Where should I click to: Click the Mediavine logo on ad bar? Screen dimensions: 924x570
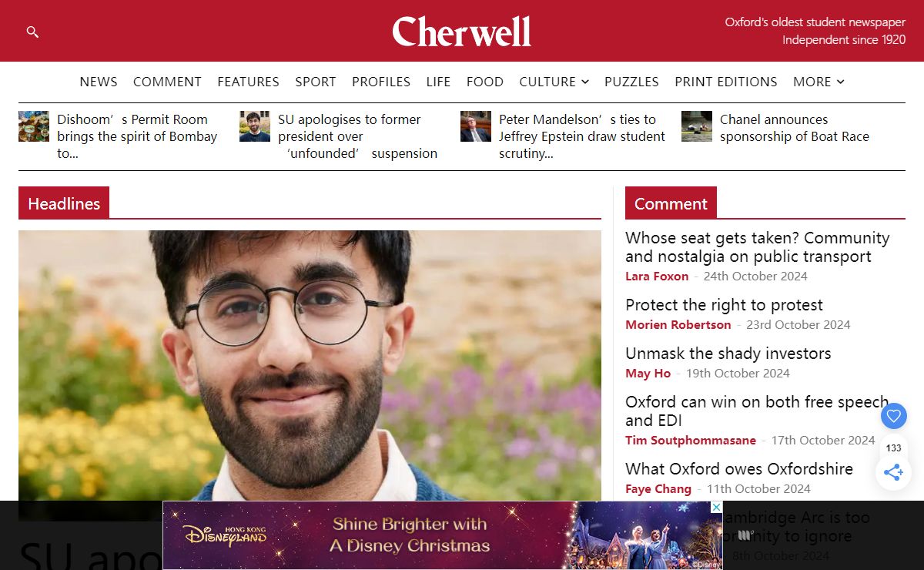click(x=745, y=535)
